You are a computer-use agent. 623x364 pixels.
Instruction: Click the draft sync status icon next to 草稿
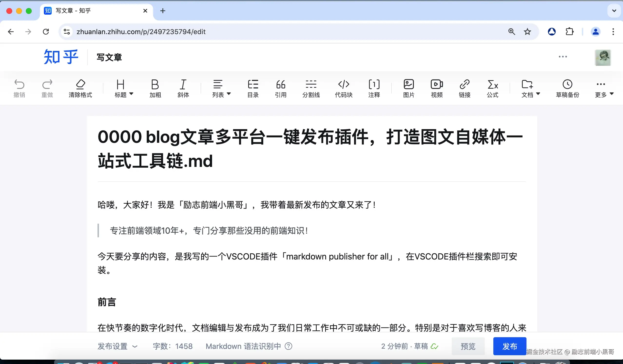435,346
